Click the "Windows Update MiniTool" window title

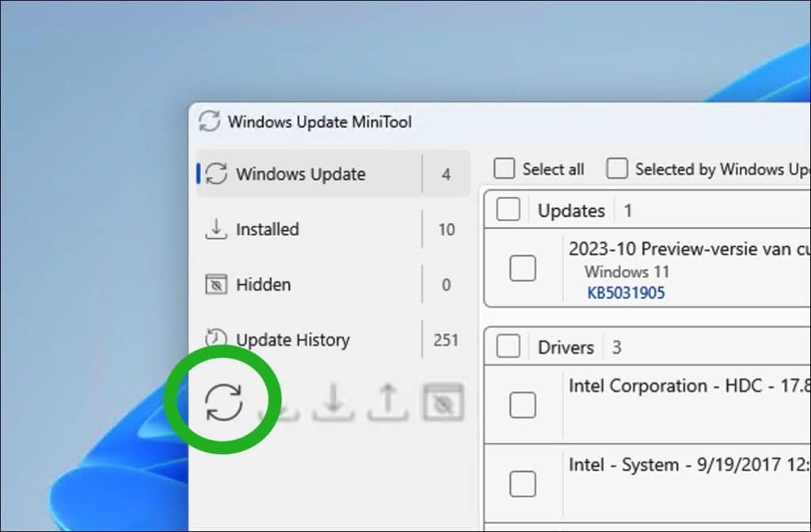[320, 122]
